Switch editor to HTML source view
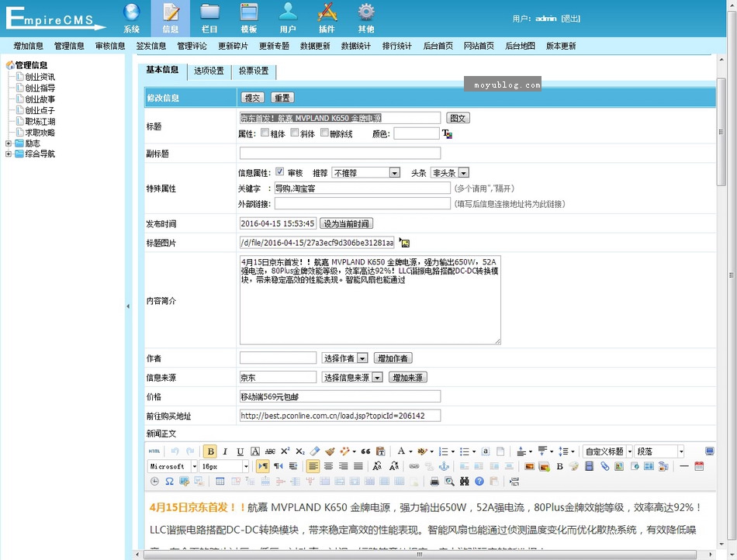The image size is (737, 560). [x=154, y=451]
